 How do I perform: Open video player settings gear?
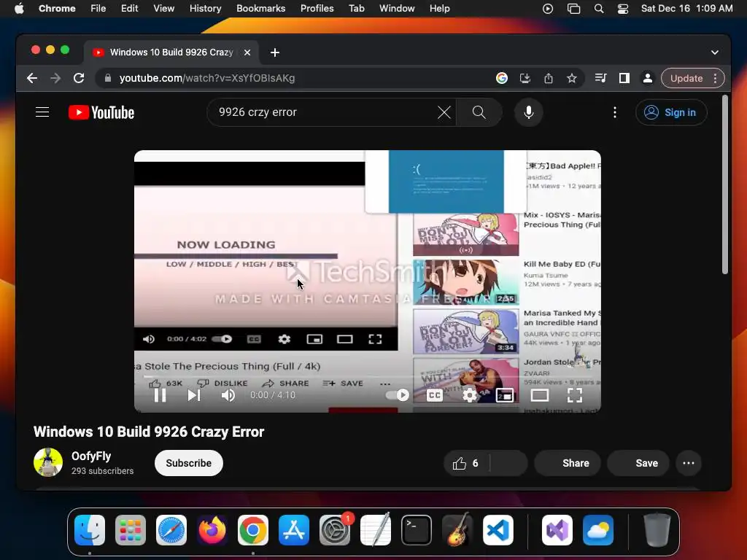tap(469, 395)
